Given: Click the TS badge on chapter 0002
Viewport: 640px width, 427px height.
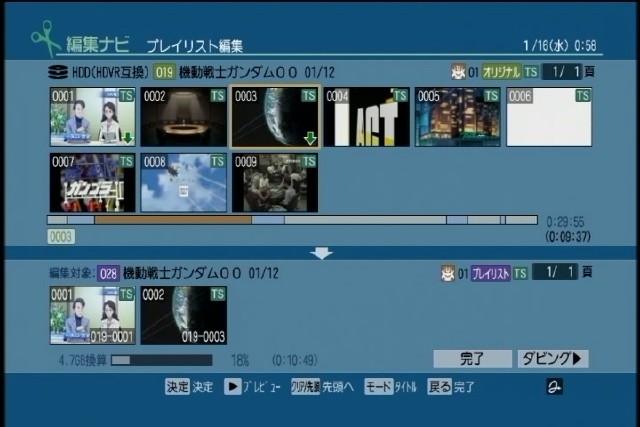Looking at the screenshot, I should point(218,96).
